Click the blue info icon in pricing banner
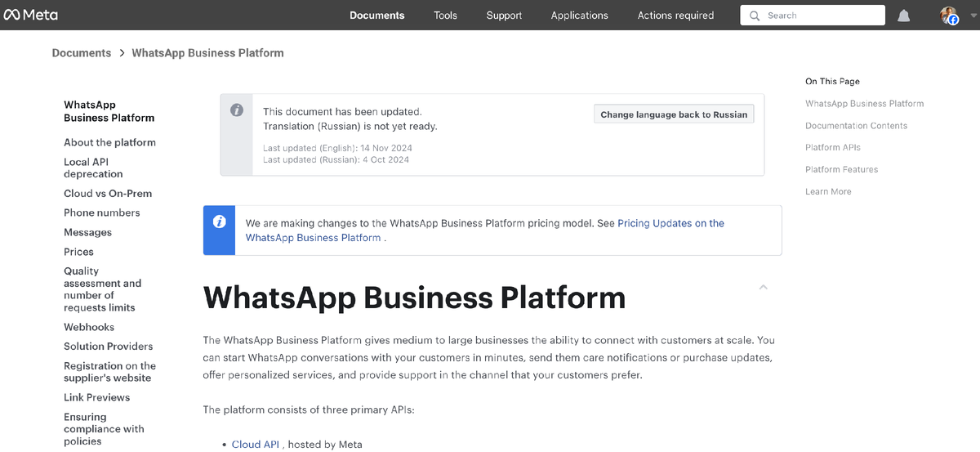Image resolution: width=980 pixels, height=452 pixels. (219, 222)
